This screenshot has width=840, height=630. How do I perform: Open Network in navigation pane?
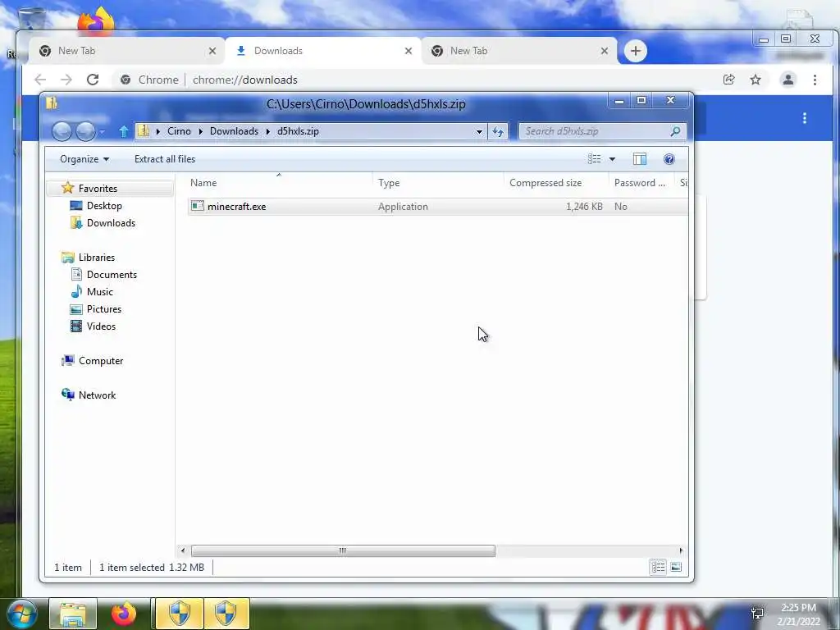(x=97, y=395)
